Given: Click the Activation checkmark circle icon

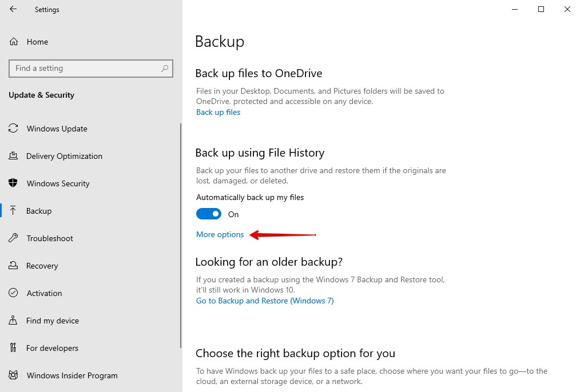Looking at the screenshot, I should click(13, 293).
